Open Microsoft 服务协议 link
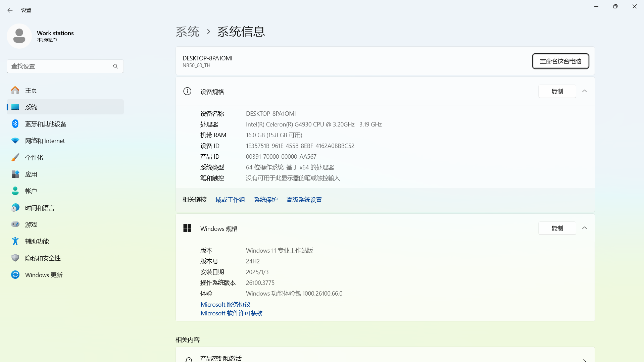Image resolution: width=644 pixels, height=362 pixels. (226, 305)
